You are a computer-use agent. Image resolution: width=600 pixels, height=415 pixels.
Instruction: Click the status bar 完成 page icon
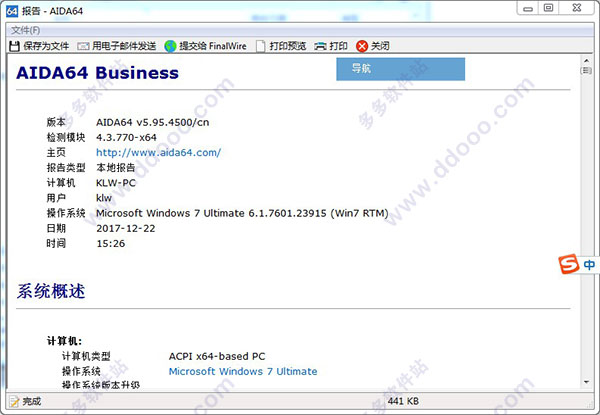point(14,401)
